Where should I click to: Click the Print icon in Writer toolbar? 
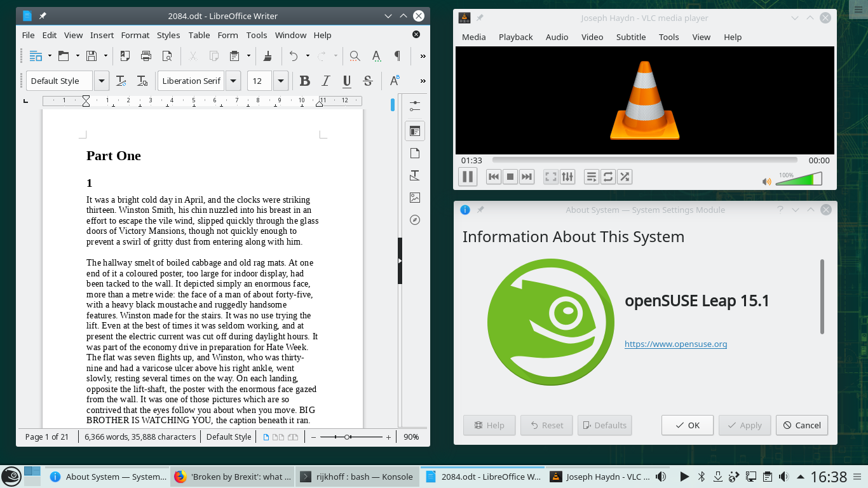click(x=146, y=56)
